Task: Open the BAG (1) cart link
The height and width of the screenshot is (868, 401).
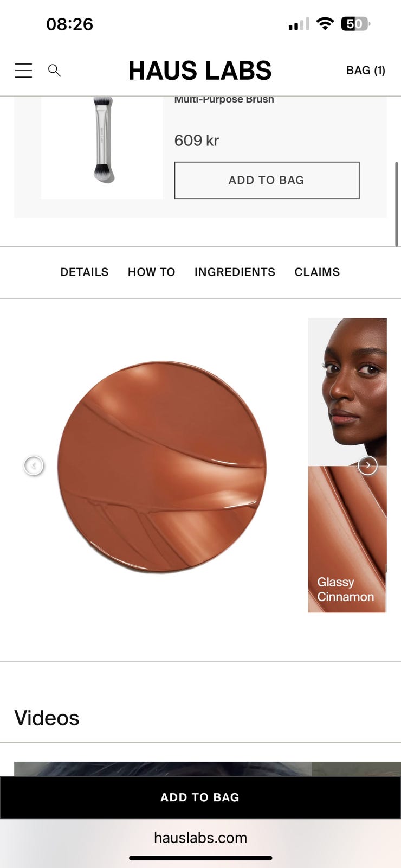Action: point(366,70)
